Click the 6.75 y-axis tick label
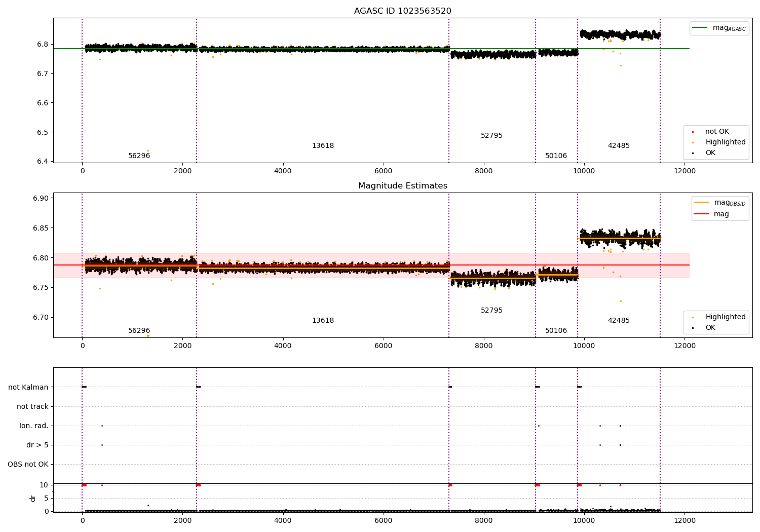This screenshot has height=532, width=760. point(41,288)
